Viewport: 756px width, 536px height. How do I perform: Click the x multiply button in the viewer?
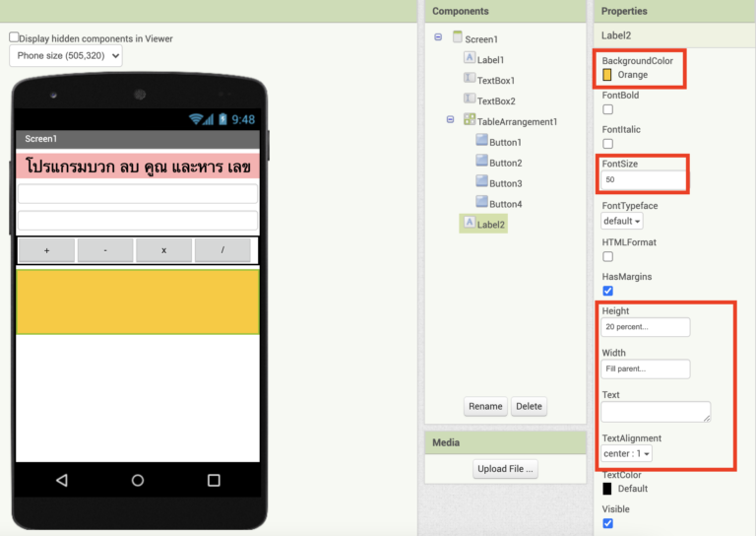point(164,250)
